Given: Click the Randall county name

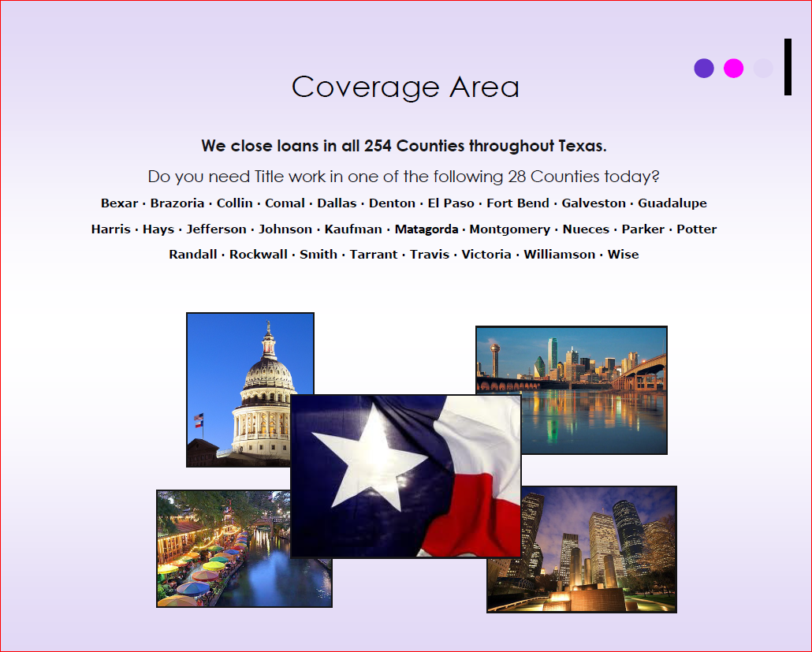Looking at the screenshot, I should pos(192,255).
